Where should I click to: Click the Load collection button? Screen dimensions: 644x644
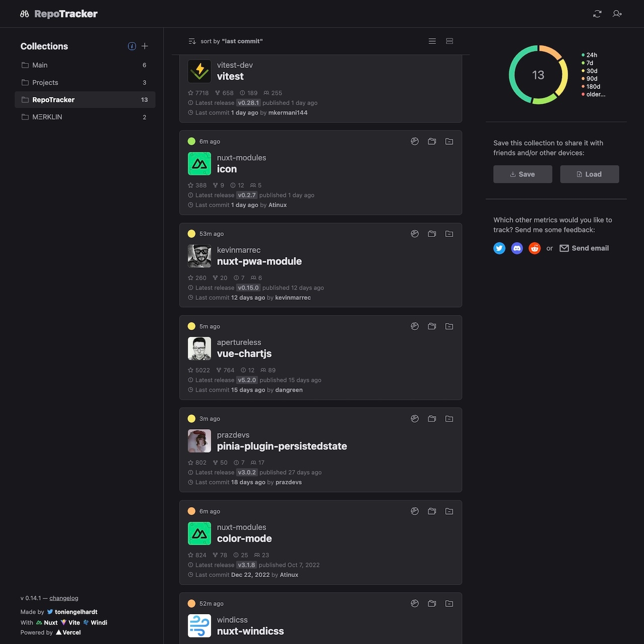click(x=590, y=174)
